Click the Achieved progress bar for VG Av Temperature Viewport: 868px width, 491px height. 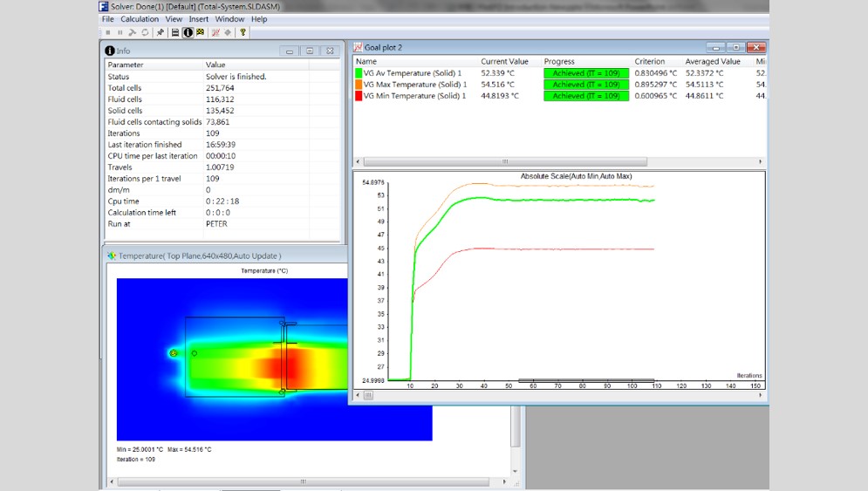(586, 73)
